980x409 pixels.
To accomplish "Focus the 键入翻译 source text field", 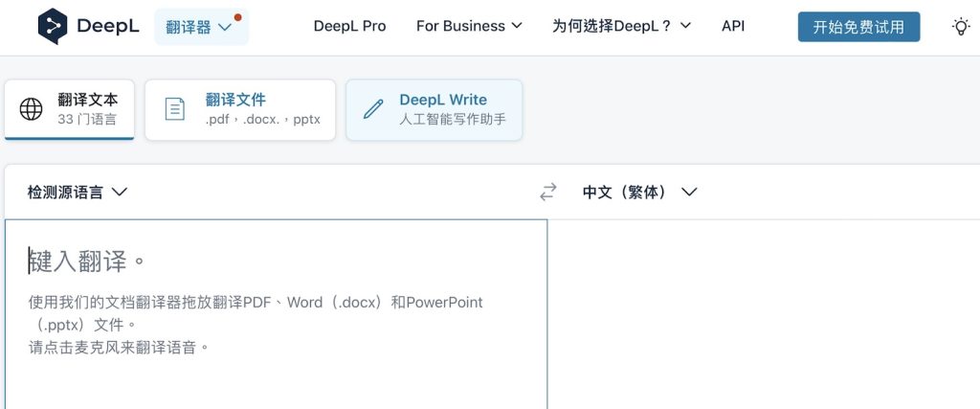I will pos(277,314).
